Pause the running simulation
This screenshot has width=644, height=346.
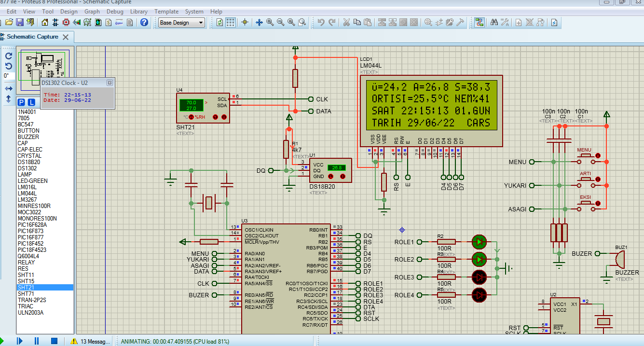point(37,341)
